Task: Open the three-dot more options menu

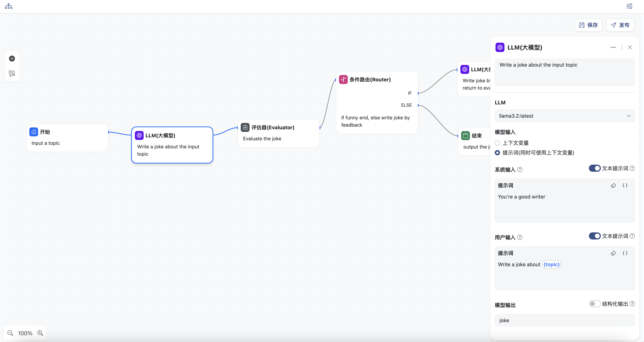Action: [x=613, y=47]
